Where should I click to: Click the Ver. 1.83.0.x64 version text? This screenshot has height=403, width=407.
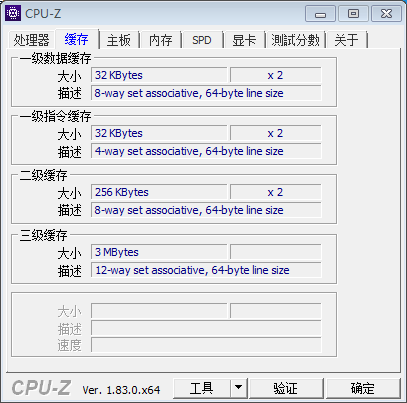click(x=121, y=390)
